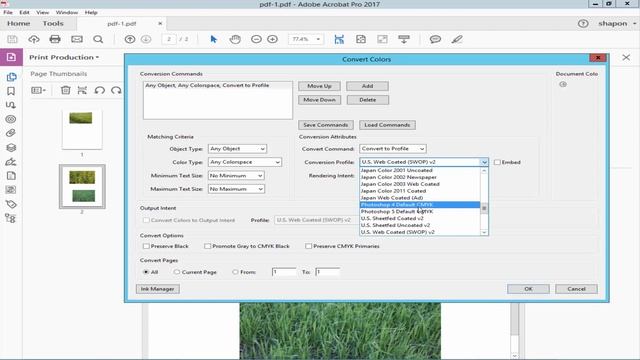This screenshot has height=360, width=640.
Task: Collapse the Conversion Profile dropdown arrow
Action: pos(484,162)
